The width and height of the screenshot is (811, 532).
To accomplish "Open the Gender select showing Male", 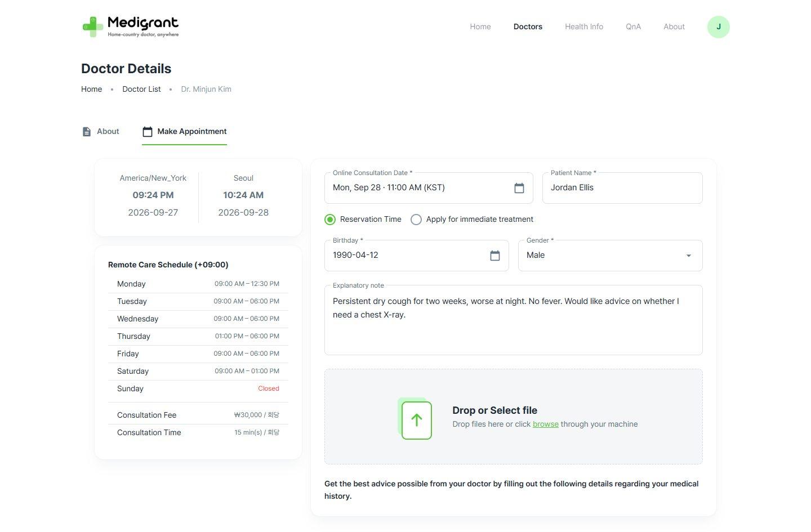I will 610,256.
